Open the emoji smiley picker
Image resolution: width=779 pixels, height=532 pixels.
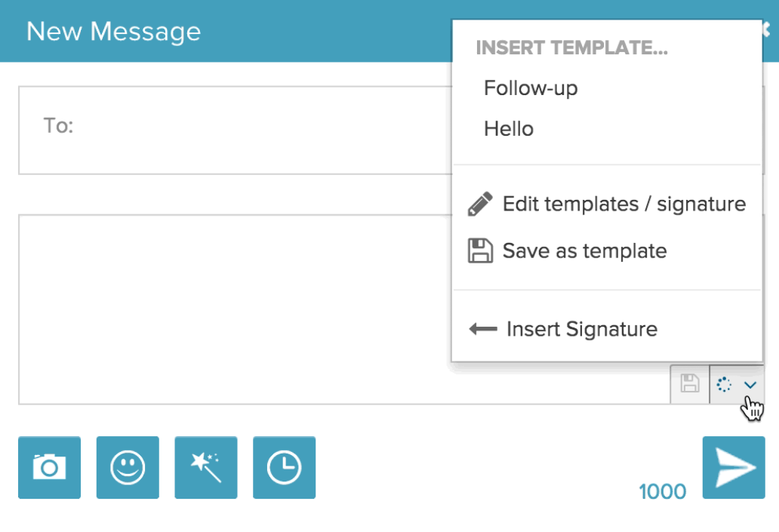pos(128,467)
